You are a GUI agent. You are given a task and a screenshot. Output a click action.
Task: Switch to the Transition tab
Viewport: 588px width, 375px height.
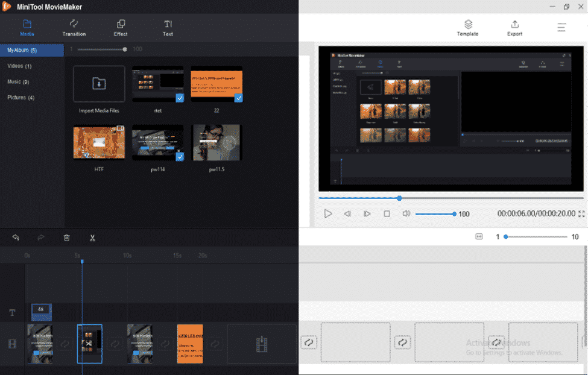[x=74, y=27]
